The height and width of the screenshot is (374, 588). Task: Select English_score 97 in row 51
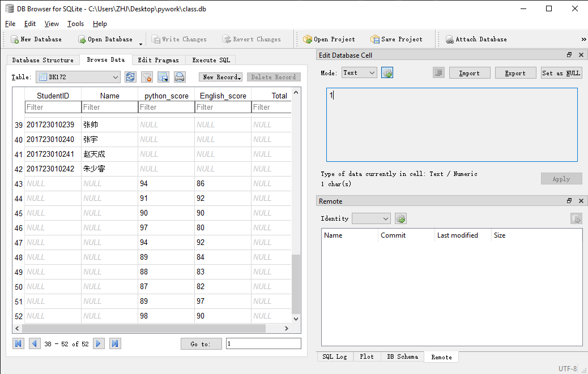click(x=223, y=302)
